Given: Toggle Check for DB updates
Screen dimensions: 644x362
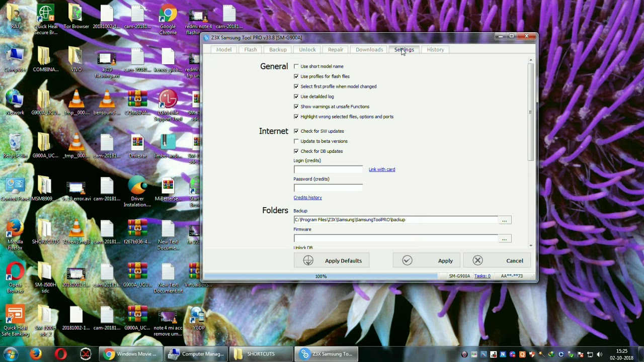Looking at the screenshot, I should [296, 151].
